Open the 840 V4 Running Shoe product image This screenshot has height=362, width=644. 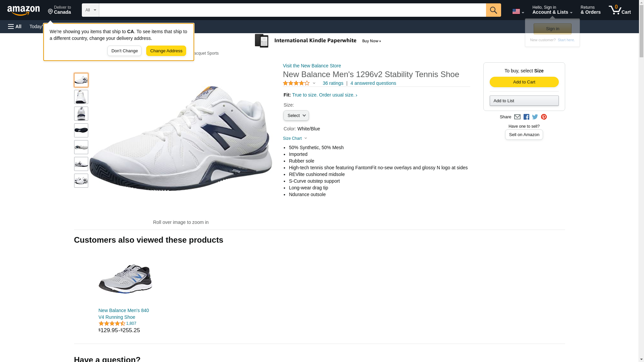click(125, 279)
